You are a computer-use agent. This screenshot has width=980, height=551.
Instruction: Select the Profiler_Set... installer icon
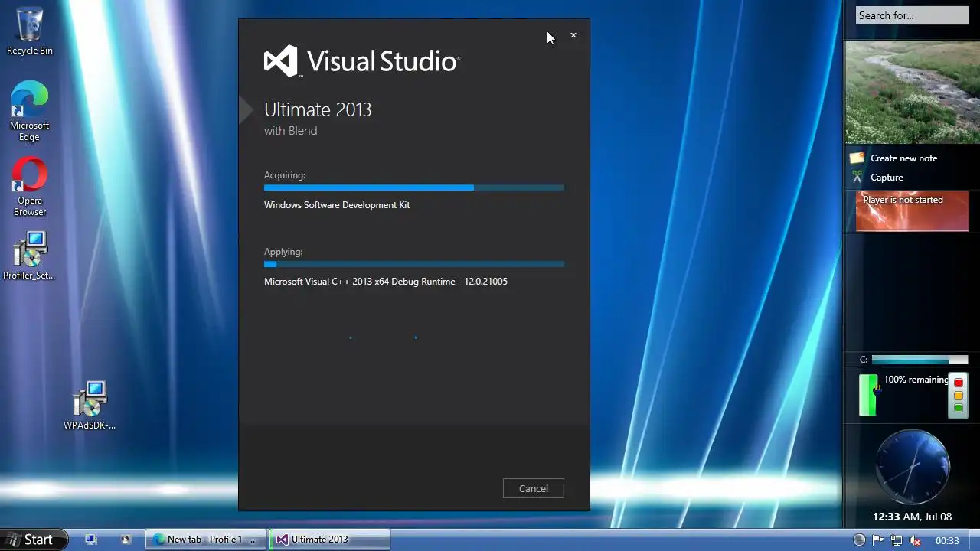pos(29,256)
